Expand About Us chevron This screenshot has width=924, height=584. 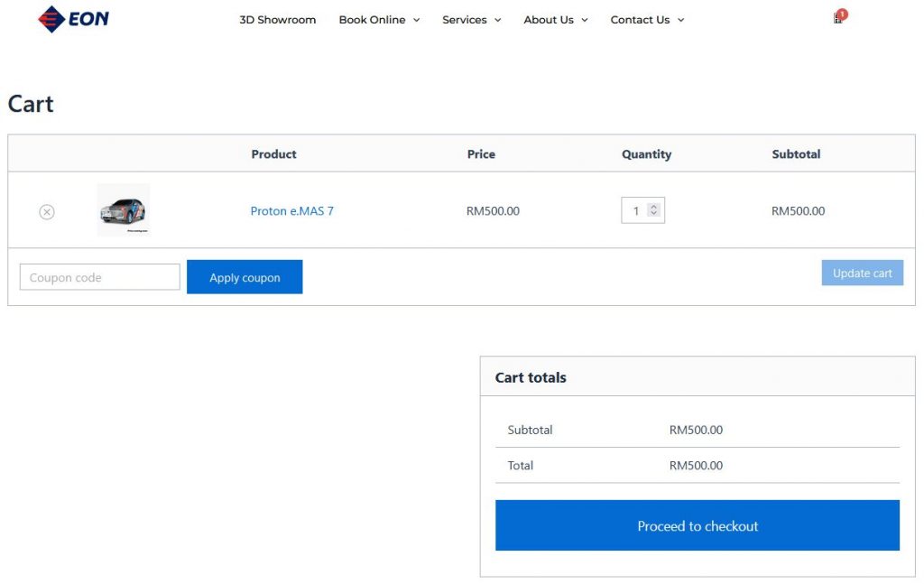pos(585,20)
